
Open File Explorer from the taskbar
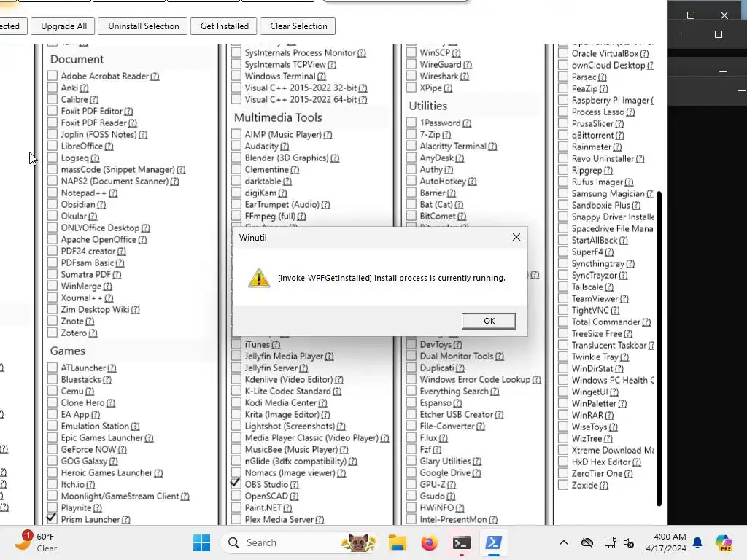click(x=398, y=542)
